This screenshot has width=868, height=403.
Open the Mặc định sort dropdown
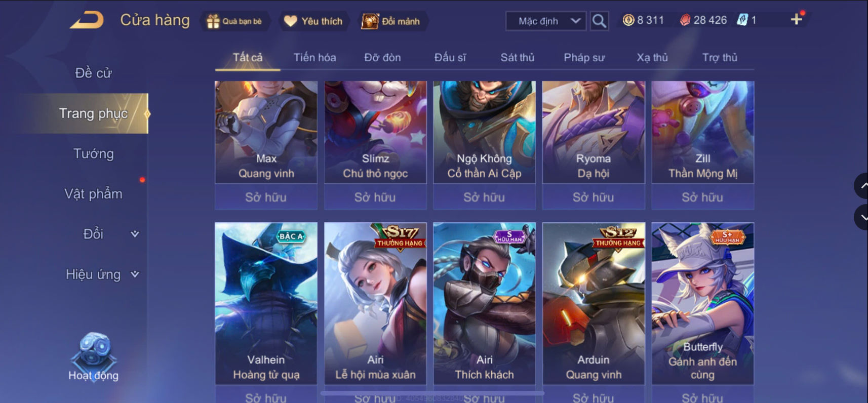click(x=545, y=21)
